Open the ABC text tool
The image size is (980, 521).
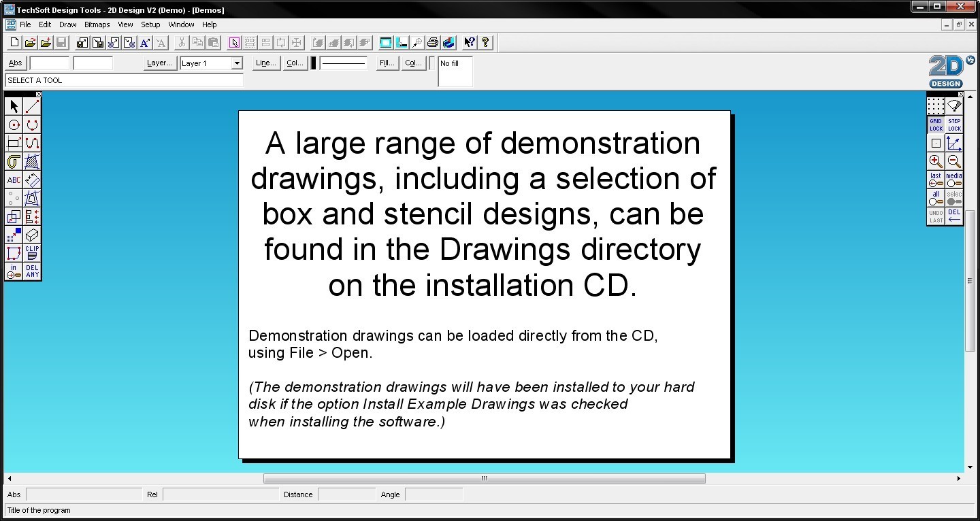click(12, 180)
